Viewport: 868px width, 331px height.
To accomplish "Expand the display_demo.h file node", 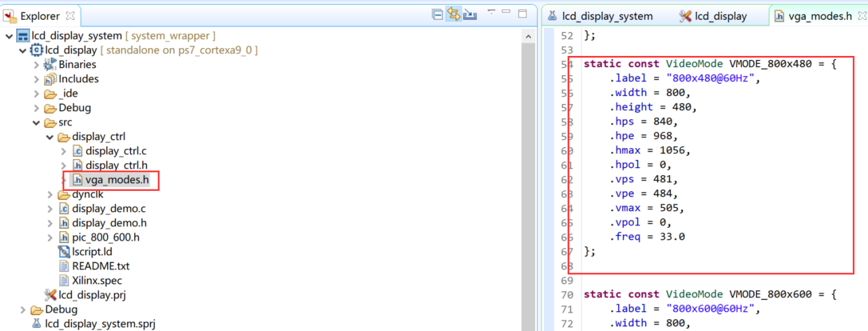I will pyautogui.click(x=50, y=223).
